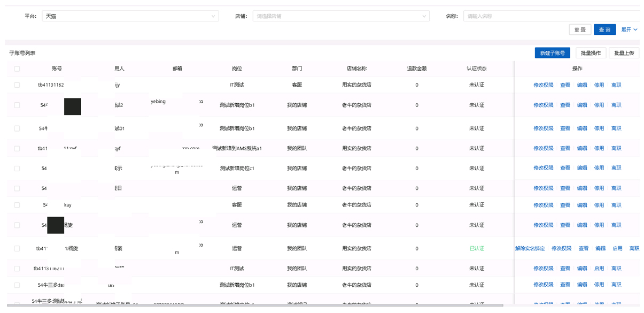Expand more filters via 展开

[629, 30]
